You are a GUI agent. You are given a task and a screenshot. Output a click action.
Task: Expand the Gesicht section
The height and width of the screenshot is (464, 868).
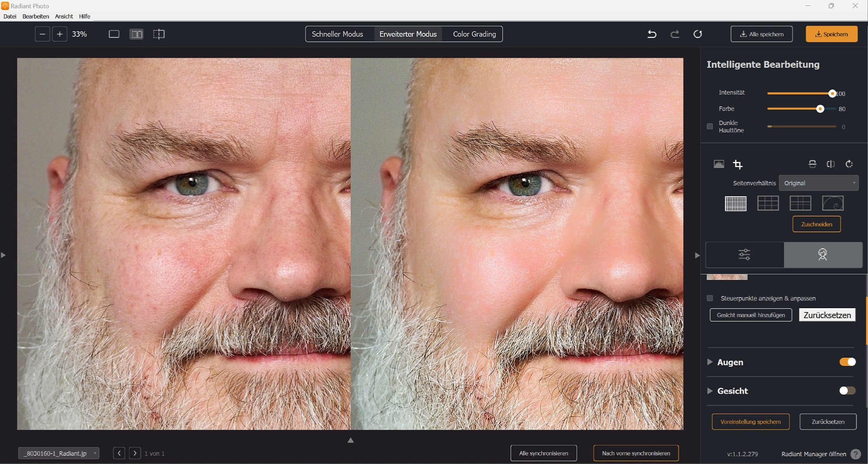pos(710,391)
